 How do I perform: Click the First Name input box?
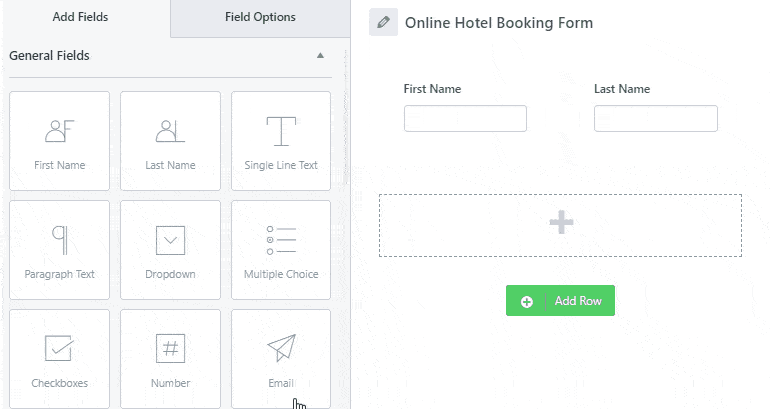[466, 118]
